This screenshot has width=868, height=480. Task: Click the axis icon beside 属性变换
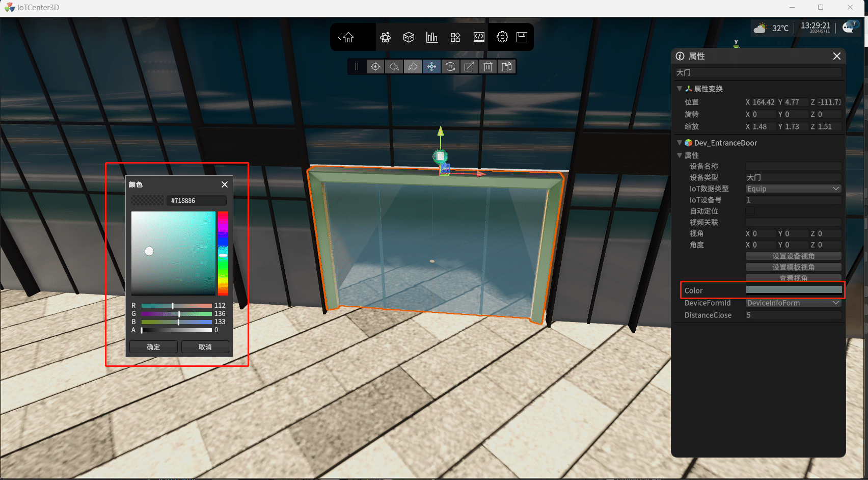coord(689,89)
